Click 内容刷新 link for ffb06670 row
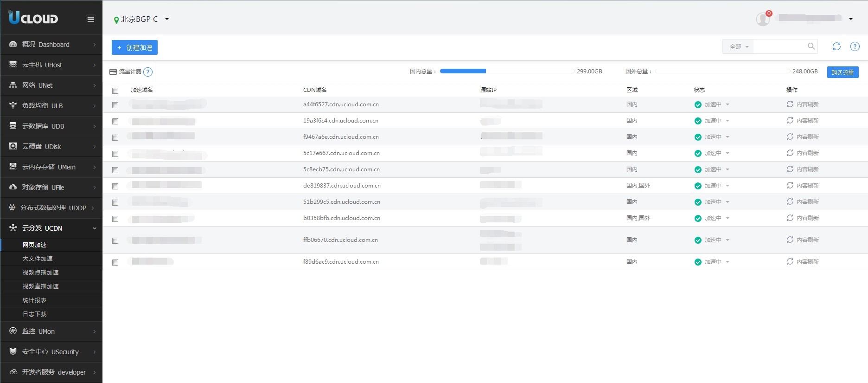The width and height of the screenshot is (868, 383). [808, 240]
